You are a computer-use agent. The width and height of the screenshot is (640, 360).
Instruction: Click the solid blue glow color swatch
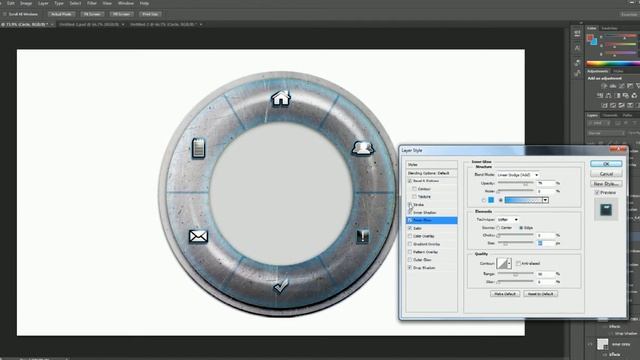(491, 200)
